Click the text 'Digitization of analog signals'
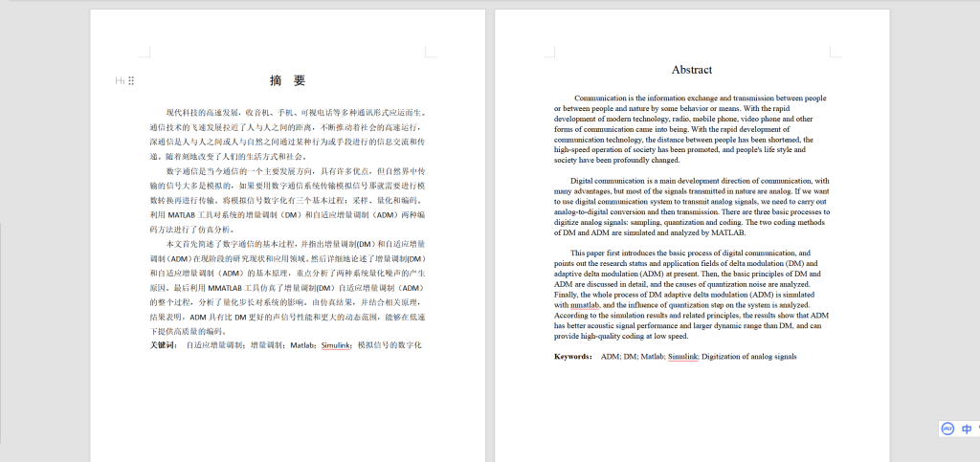Image resolution: width=980 pixels, height=462 pixels. (x=748, y=357)
